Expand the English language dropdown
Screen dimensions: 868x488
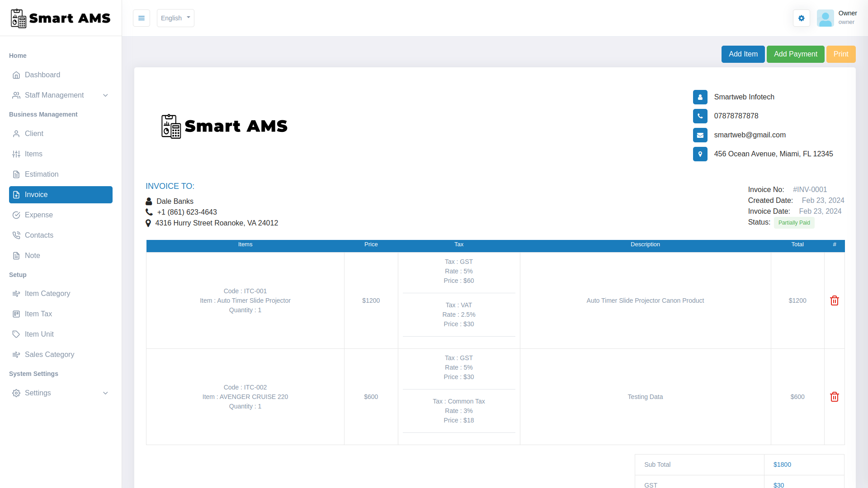pyautogui.click(x=175, y=18)
